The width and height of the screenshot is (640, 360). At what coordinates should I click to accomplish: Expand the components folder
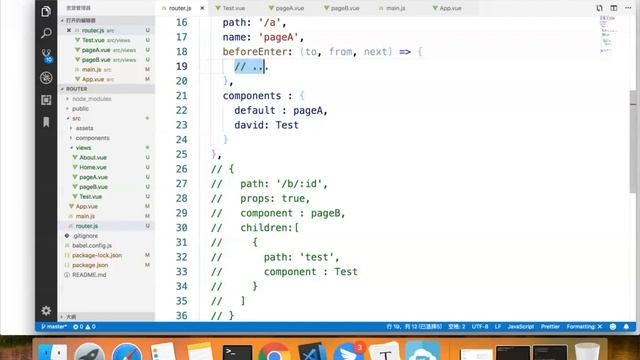click(92, 138)
